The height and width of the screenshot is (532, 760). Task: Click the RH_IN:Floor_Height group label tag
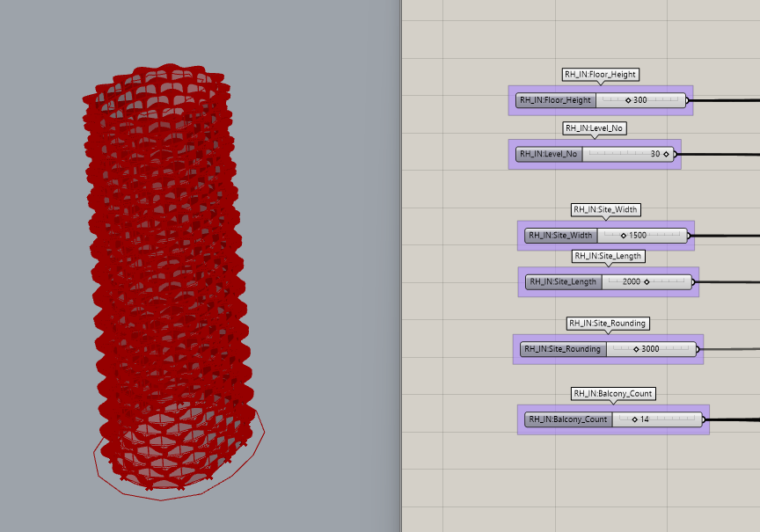(x=601, y=75)
